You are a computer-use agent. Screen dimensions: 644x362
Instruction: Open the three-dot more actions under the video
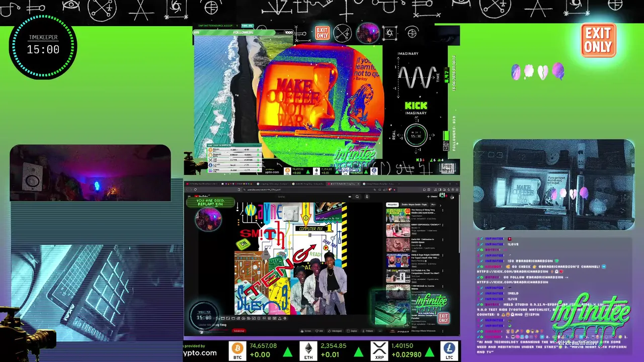coord(380,331)
